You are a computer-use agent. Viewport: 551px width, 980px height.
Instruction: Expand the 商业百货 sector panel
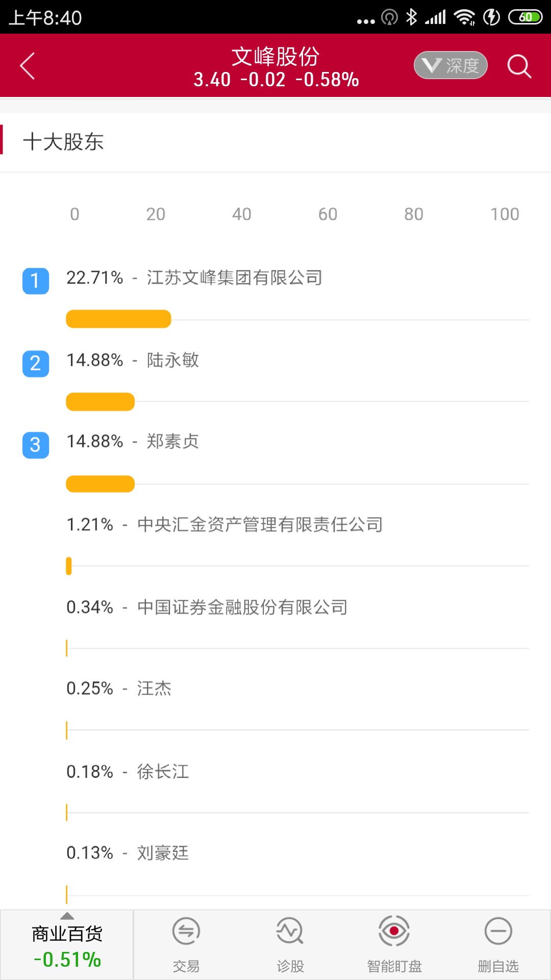tap(67, 945)
